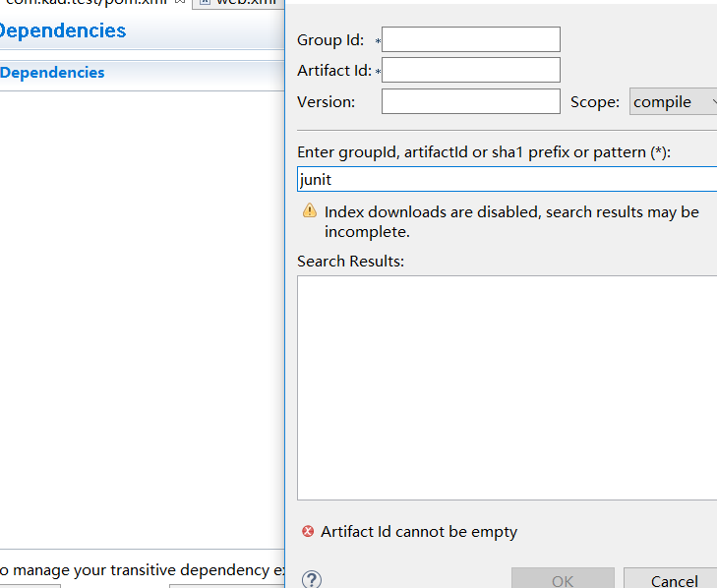Click the Cancel button
The image size is (717, 588).
pos(671,578)
